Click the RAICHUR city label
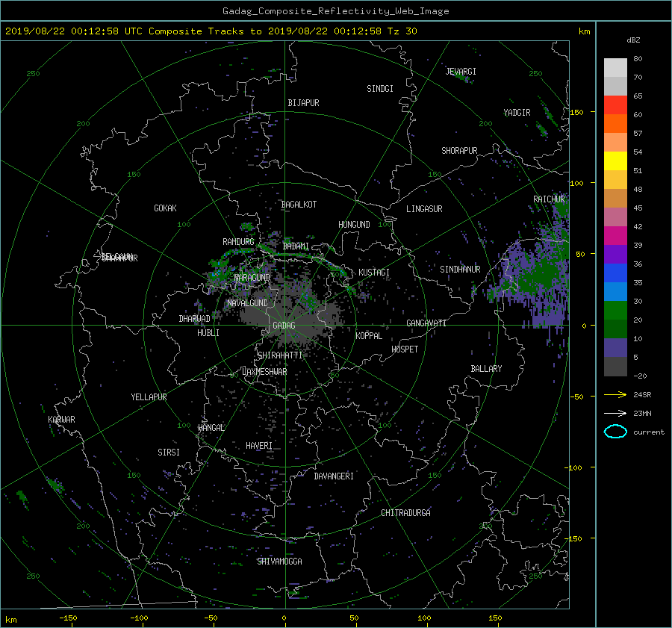 [x=549, y=199]
